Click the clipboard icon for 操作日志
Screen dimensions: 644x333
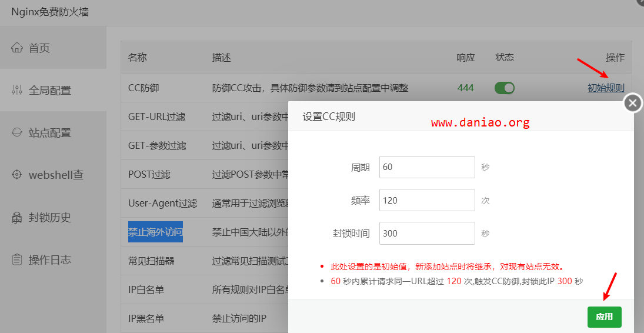[x=17, y=259]
